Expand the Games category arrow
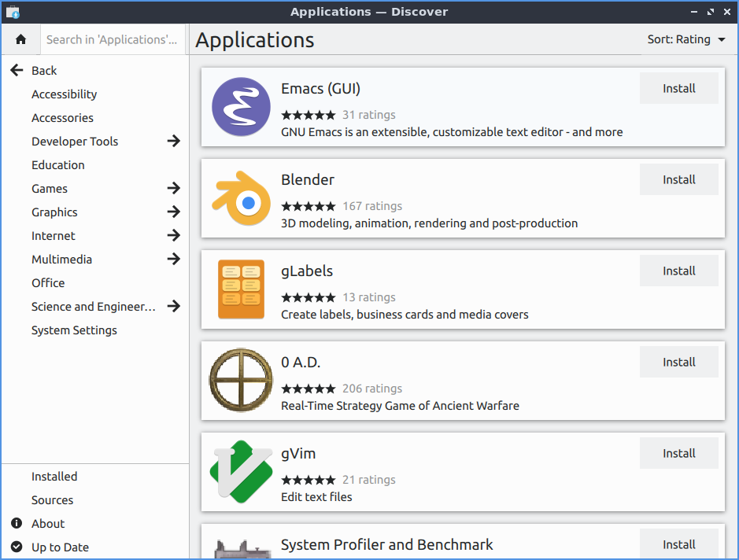 coord(174,189)
